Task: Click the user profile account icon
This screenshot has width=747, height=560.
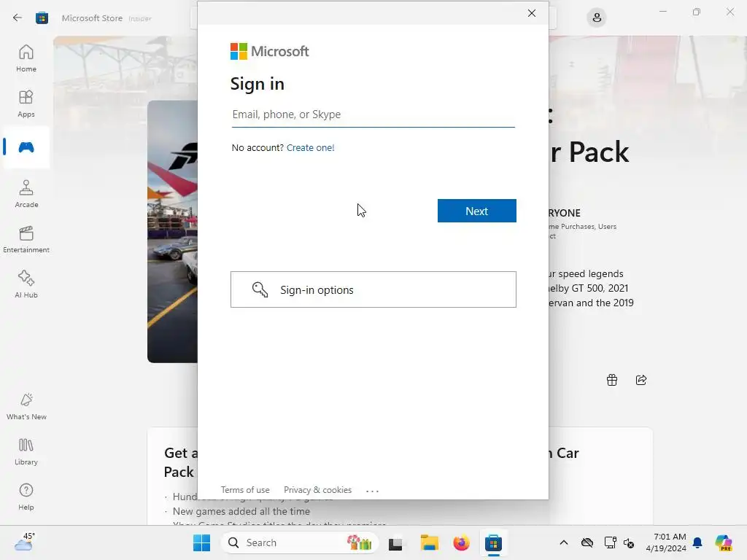Action: 597,18
